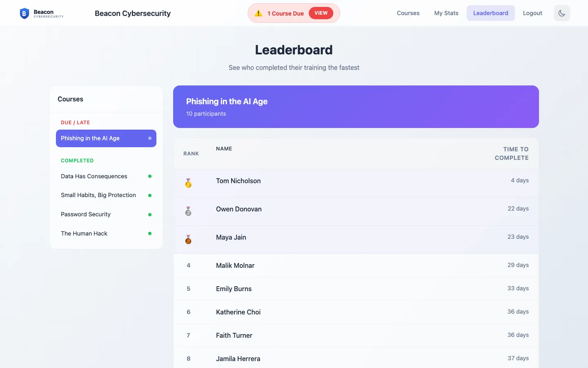Click Katherine Choi's 36 days value

pos(518,312)
